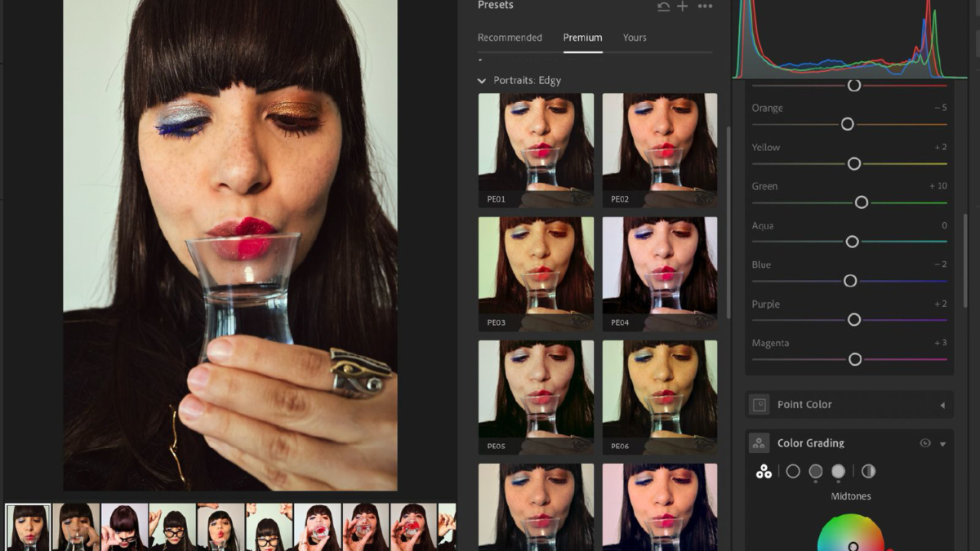Collapse the Portraits: Edgy preset group
Image resolution: width=980 pixels, height=551 pixels.
click(482, 81)
